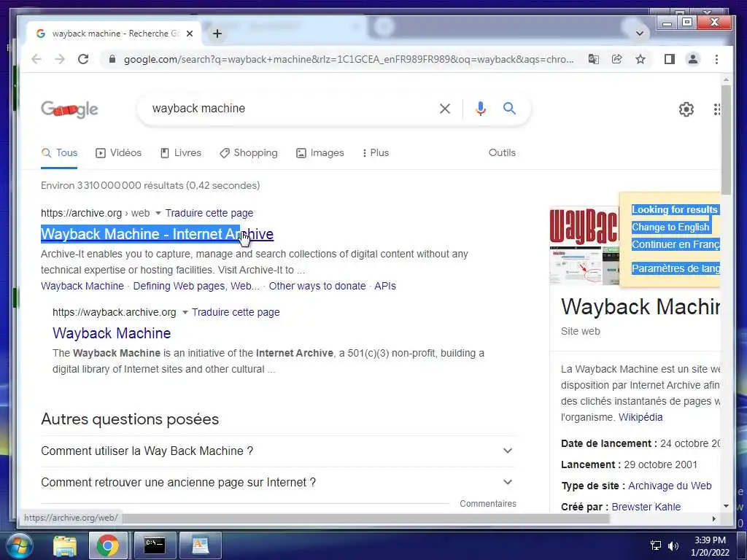Bookmark this page with the star icon

coord(640,59)
